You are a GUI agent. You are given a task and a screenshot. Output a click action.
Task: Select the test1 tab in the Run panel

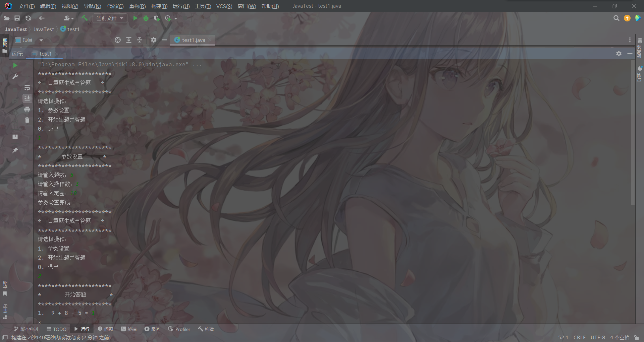click(45, 54)
